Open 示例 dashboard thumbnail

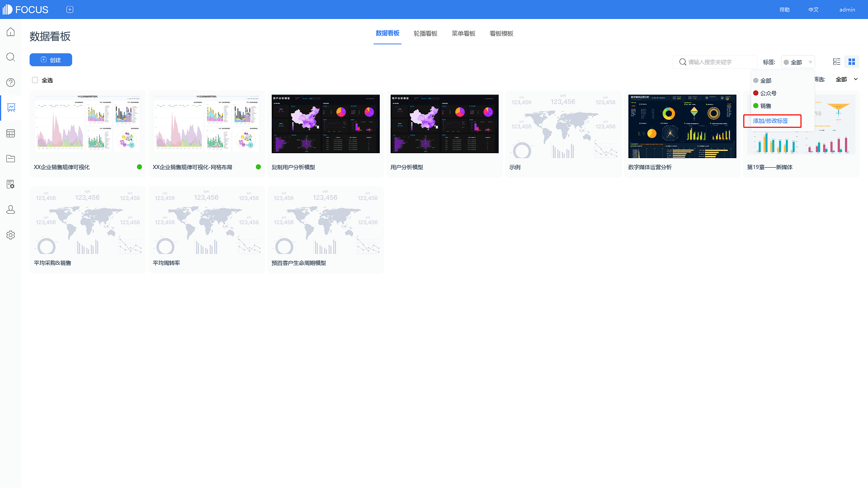563,126
